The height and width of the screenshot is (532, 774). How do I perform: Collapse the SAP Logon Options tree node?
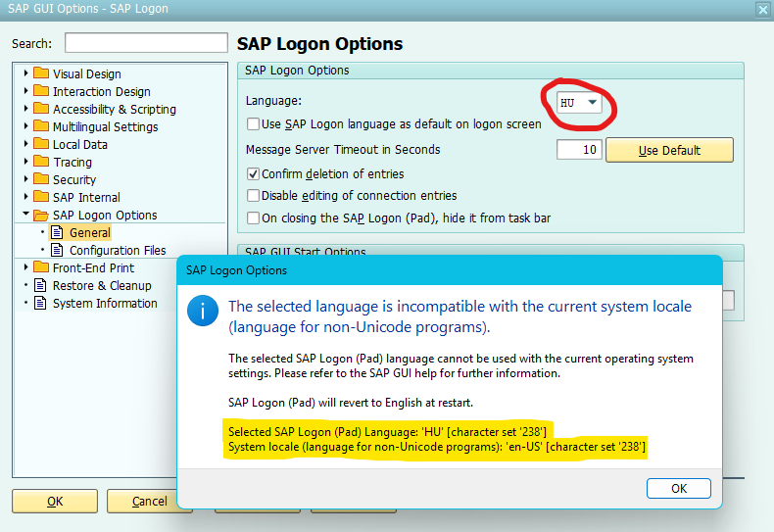(x=25, y=214)
